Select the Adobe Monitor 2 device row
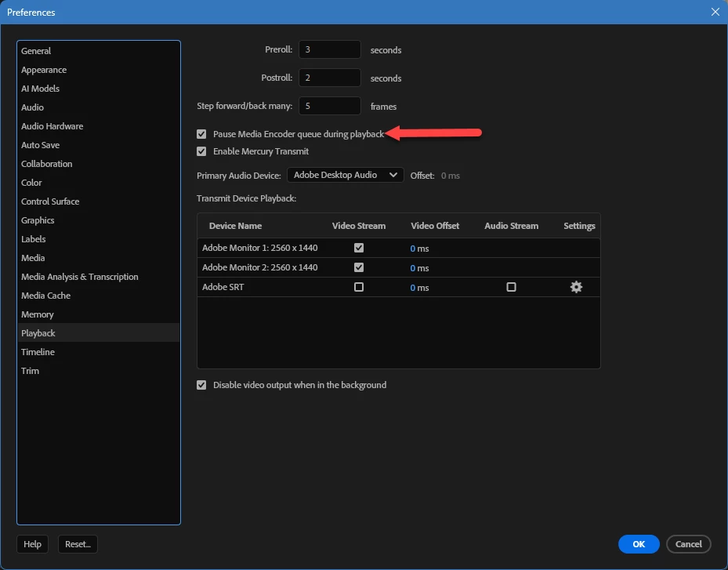Screen dimensions: 728x570 pyautogui.click(x=399, y=267)
